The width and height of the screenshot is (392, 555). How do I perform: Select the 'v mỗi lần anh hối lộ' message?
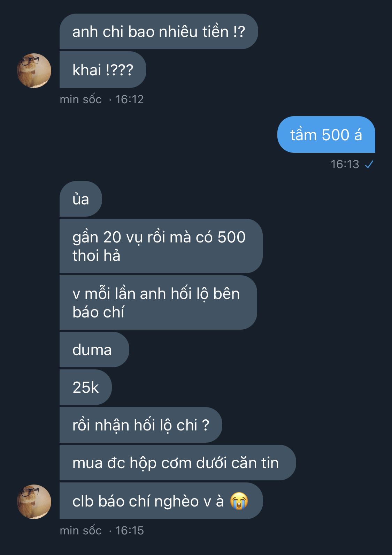point(158,302)
